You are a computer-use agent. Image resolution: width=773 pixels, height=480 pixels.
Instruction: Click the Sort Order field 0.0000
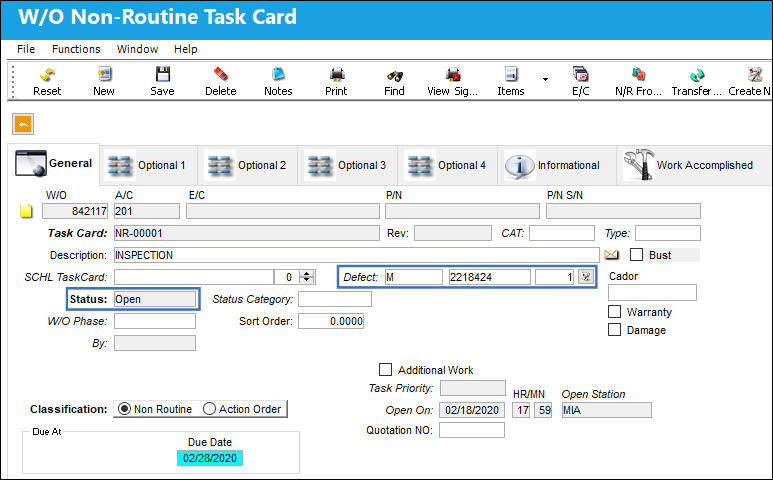pyautogui.click(x=331, y=321)
